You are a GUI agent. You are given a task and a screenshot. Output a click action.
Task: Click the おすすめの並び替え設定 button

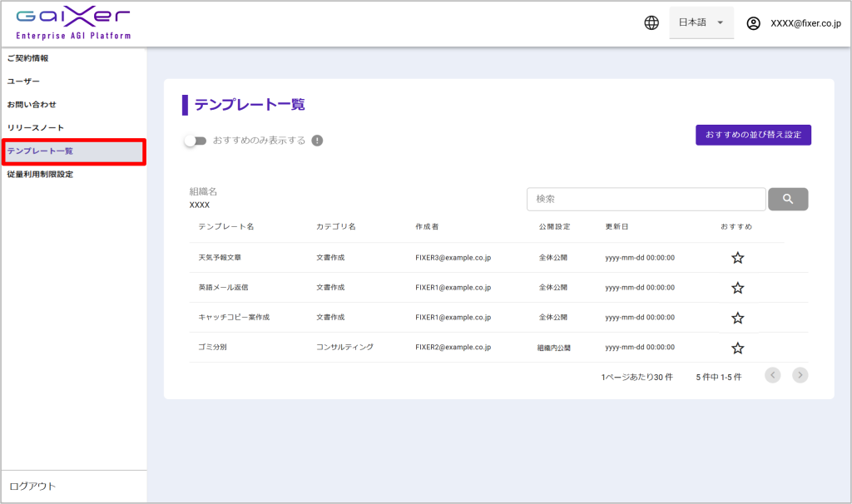click(753, 135)
